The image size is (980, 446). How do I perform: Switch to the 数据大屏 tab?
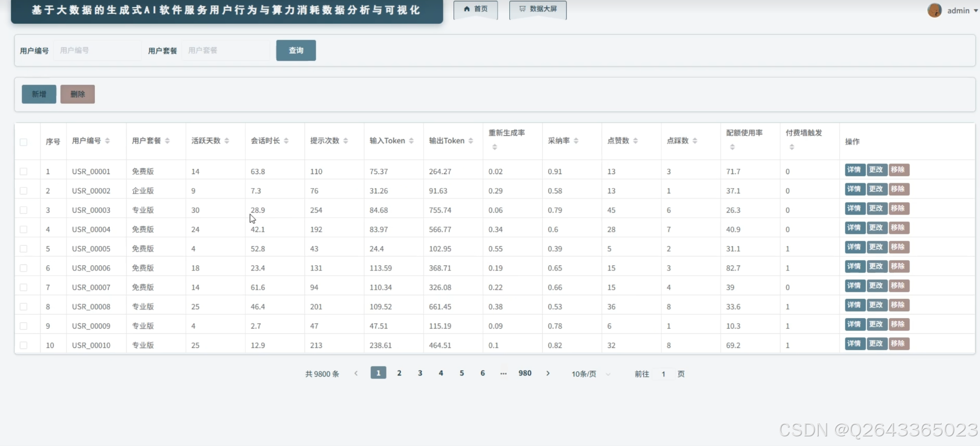click(538, 9)
